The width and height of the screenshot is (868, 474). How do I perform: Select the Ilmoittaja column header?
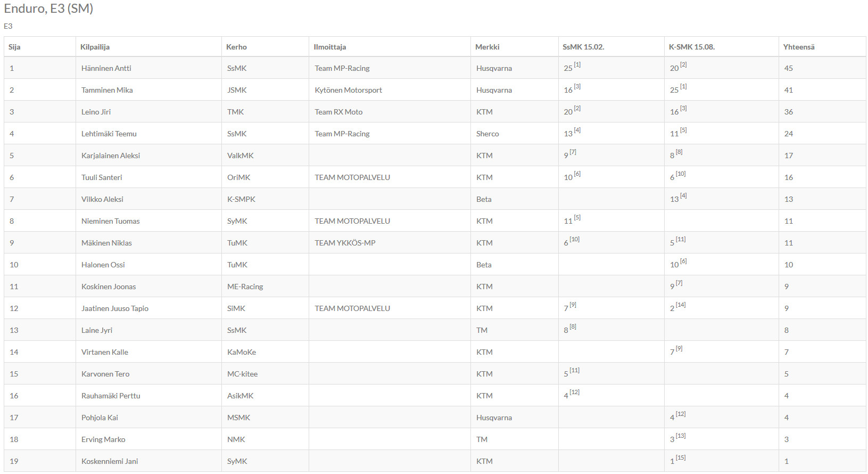click(329, 47)
